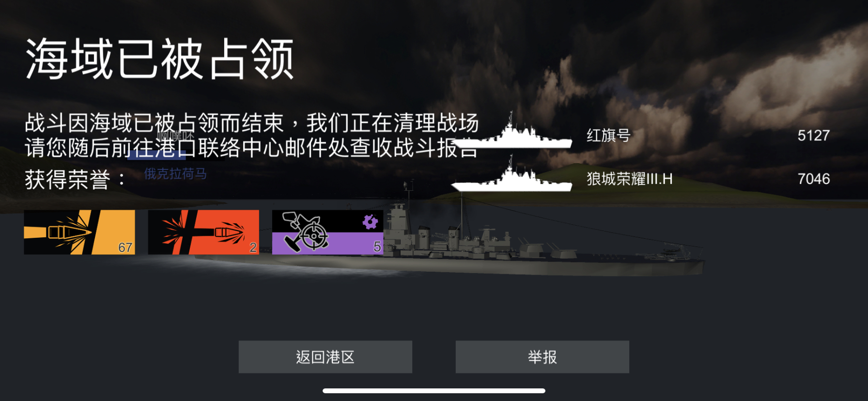Tap the battle-ended message text

pos(252,135)
